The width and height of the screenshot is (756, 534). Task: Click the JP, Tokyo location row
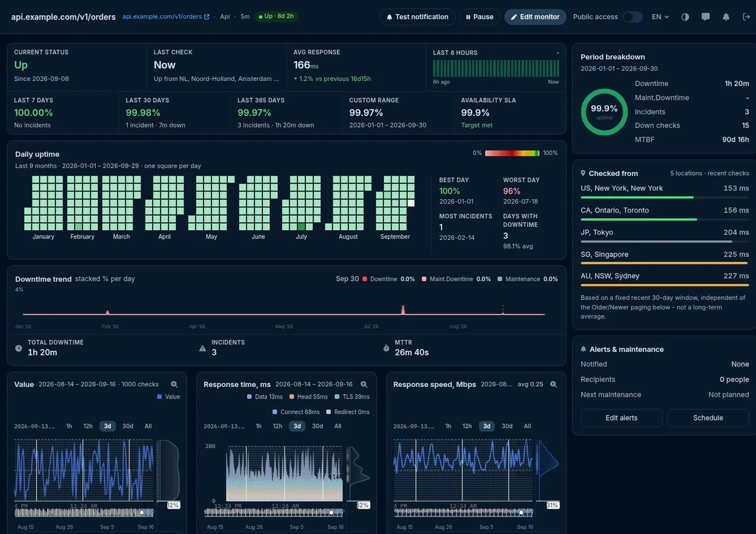coord(664,235)
